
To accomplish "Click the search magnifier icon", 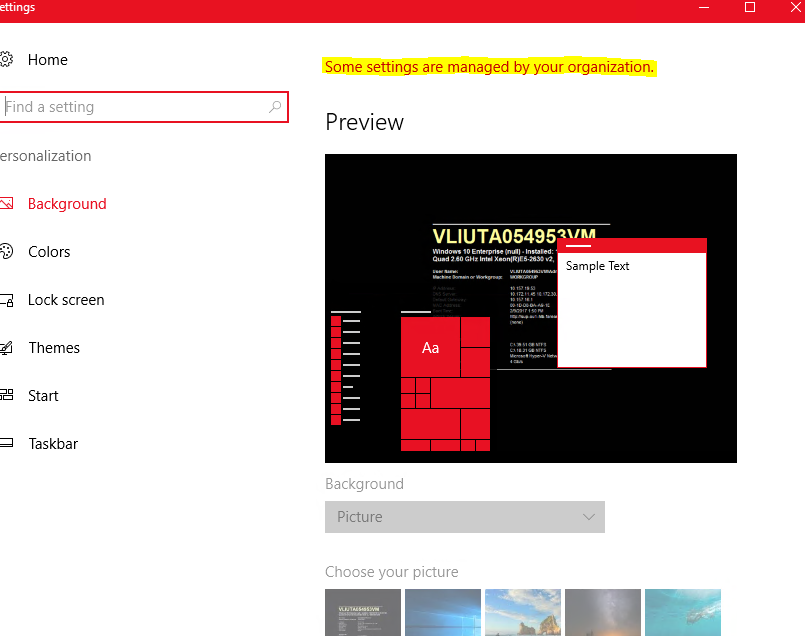I will point(275,107).
